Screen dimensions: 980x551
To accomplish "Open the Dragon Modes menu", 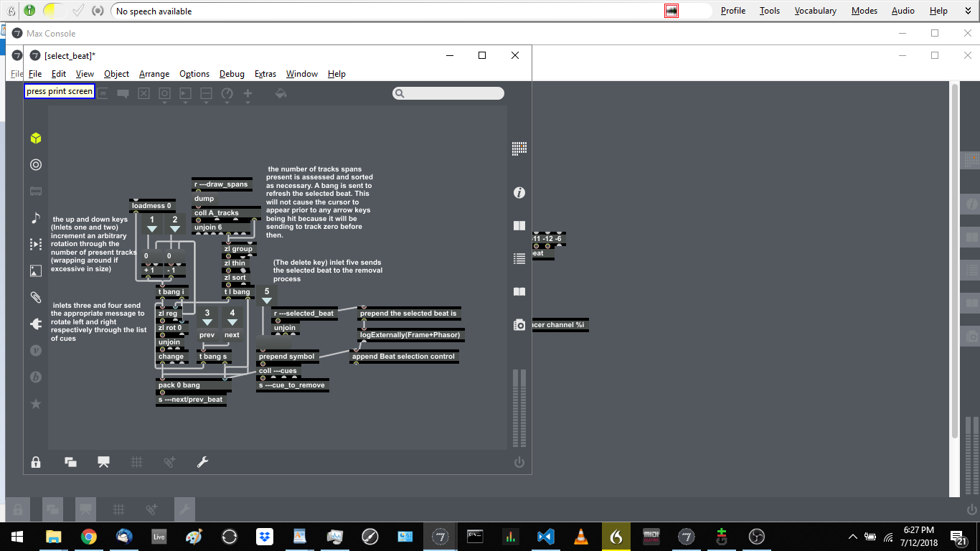I will coord(864,11).
